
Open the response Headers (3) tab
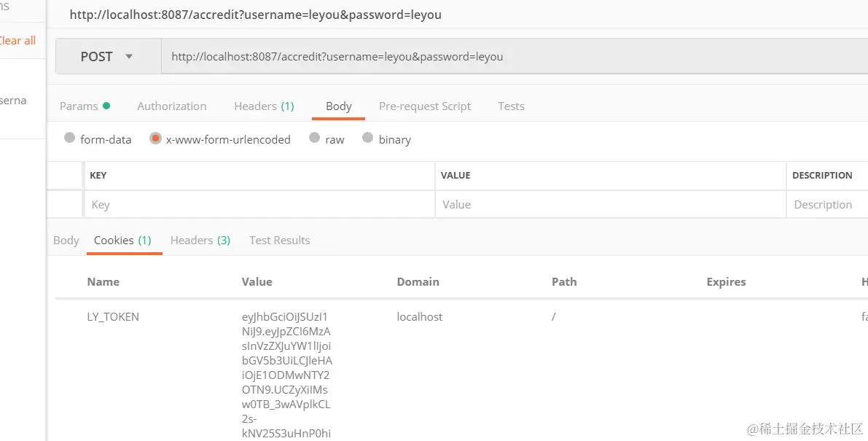click(200, 241)
